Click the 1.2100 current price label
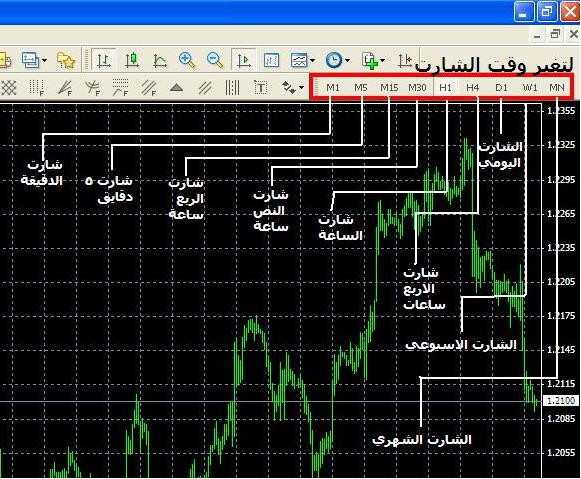 coord(561,401)
